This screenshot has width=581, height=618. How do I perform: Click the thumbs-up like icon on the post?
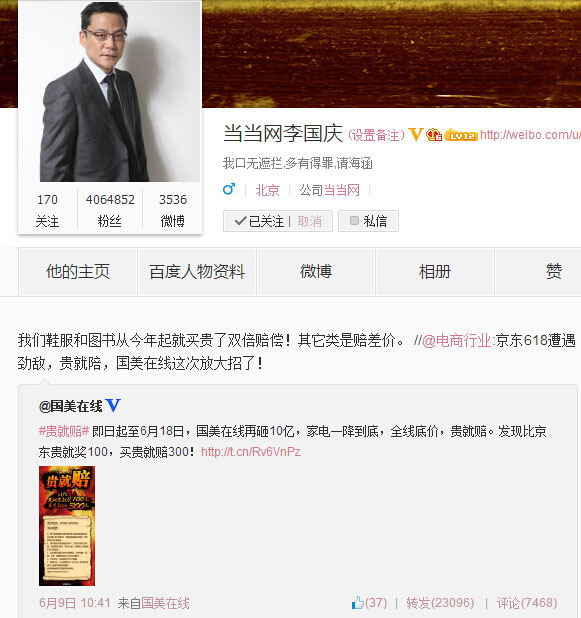pyautogui.click(x=357, y=603)
